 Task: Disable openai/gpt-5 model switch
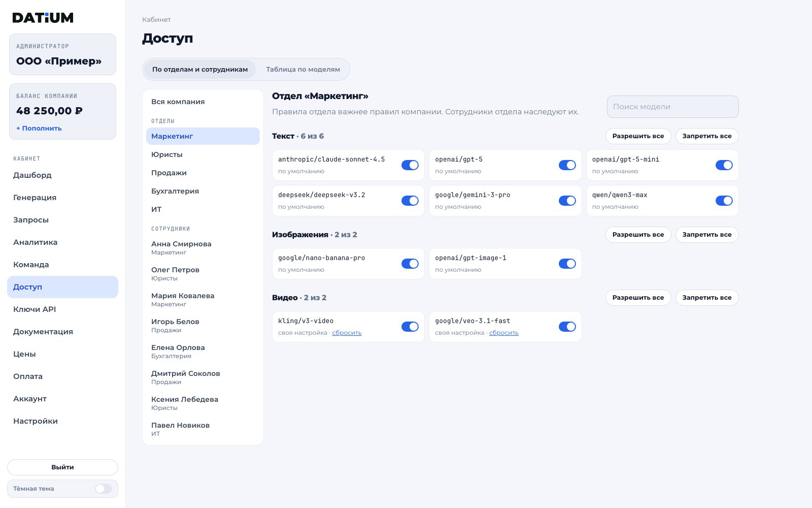pos(567,165)
